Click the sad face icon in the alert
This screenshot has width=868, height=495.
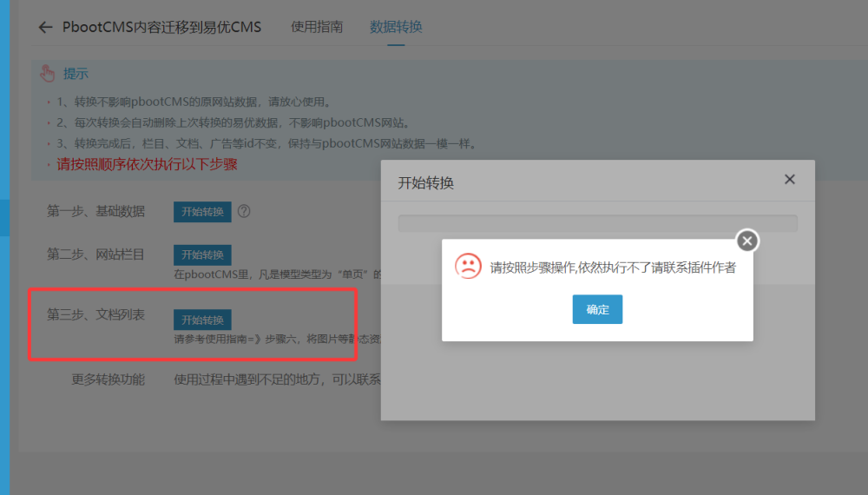tap(469, 267)
